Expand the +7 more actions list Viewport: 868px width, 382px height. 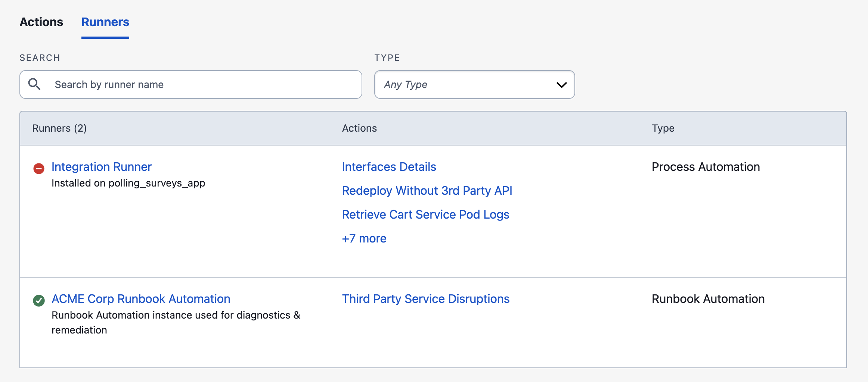pos(364,238)
